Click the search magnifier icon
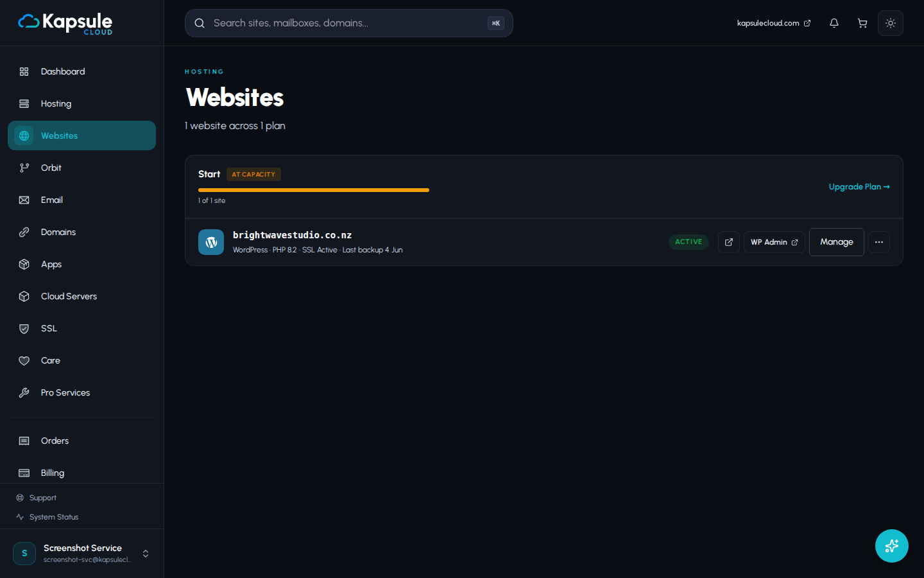Image resolution: width=924 pixels, height=578 pixels. [x=200, y=23]
